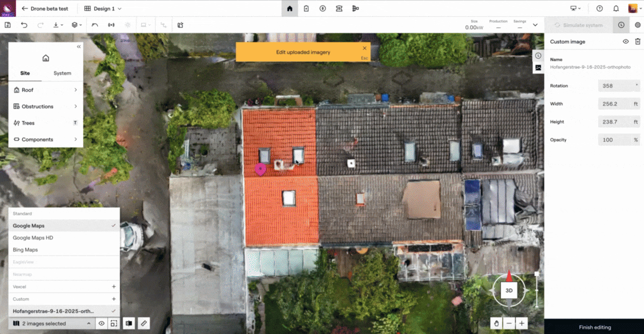Switch to the System tab
The image size is (644, 334).
pyautogui.click(x=62, y=73)
